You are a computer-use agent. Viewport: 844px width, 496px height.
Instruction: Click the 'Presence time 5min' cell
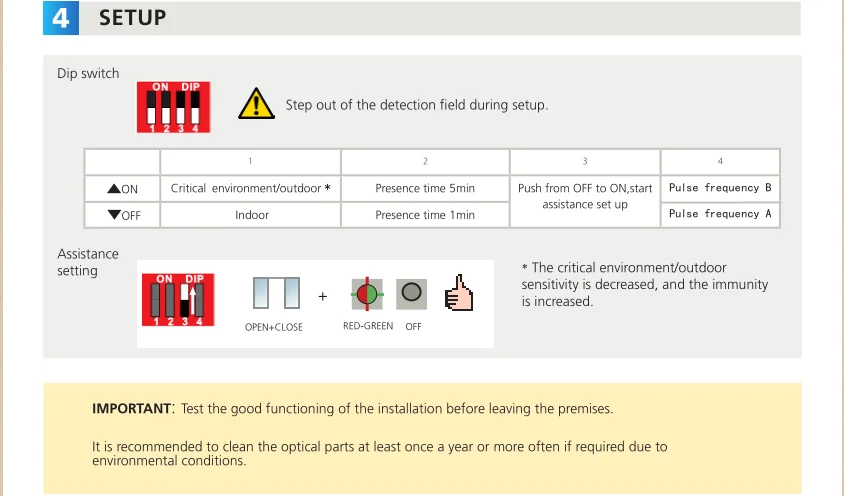425,188
